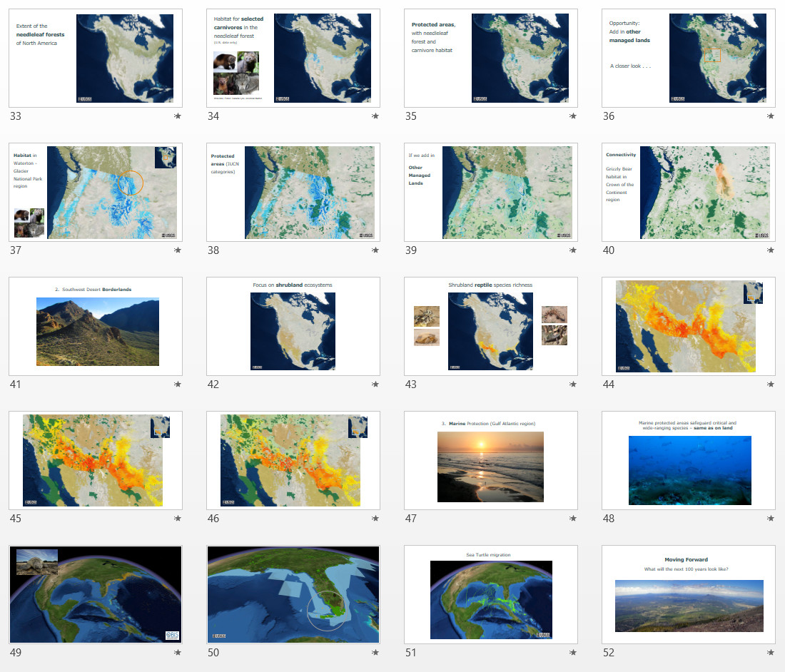
Task: Click the star icon below slide 36
Action: click(x=771, y=116)
